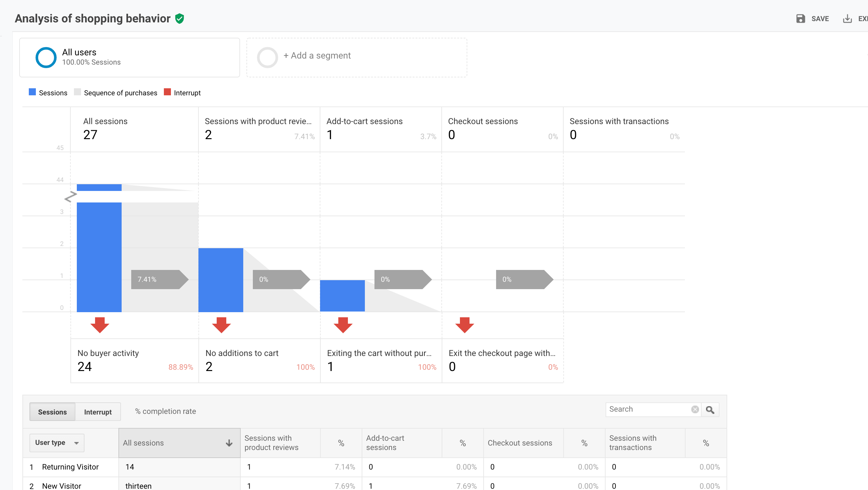
Task: Switch to the Sessions tab
Action: click(52, 412)
